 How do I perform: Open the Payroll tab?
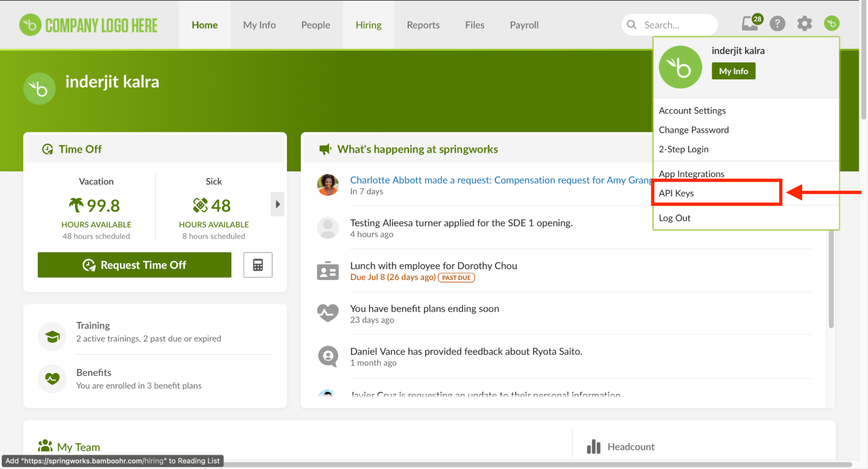[x=524, y=25]
